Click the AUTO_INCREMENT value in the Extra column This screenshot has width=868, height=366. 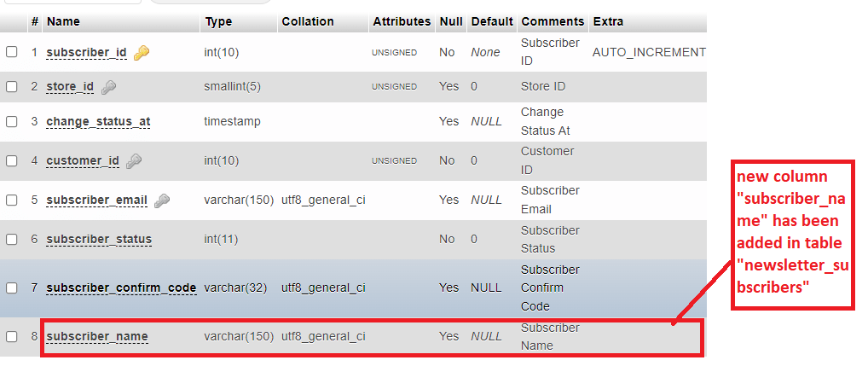coord(649,53)
